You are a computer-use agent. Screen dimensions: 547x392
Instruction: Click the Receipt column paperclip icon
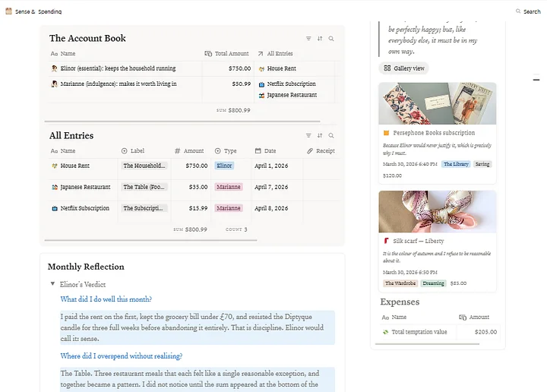310,151
